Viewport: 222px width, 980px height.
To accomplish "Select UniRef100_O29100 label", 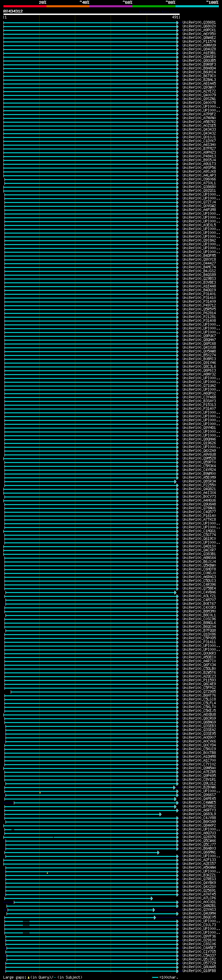I will (199, 940).
